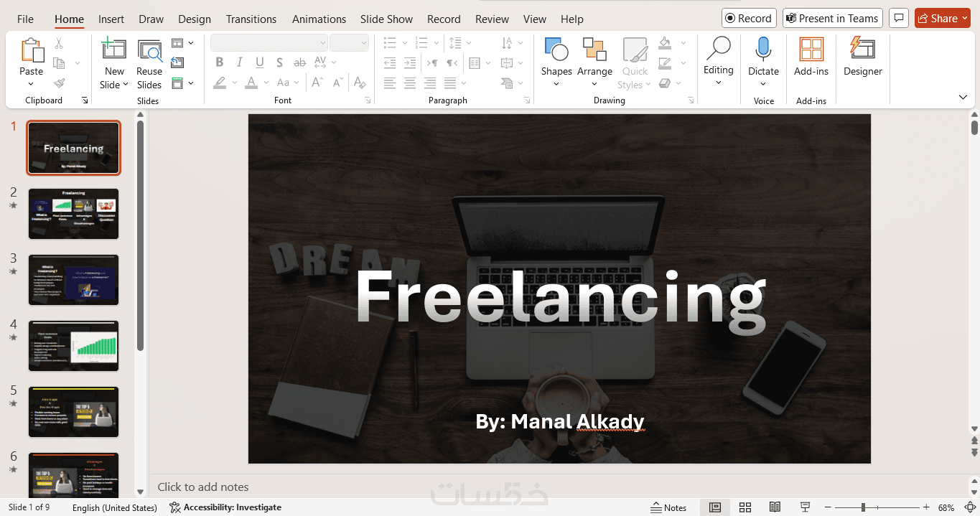This screenshot has width=980, height=516.
Task: Collapse the ribbon with chevron arrow
Action: pos(963,97)
